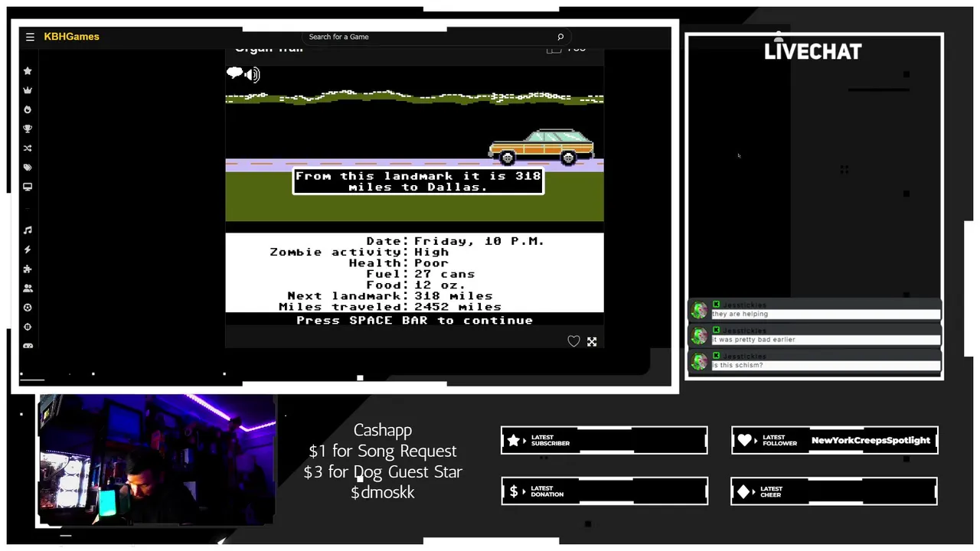The image size is (980, 551).
Task: Mute the game sound speaker icon
Action: click(x=253, y=74)
